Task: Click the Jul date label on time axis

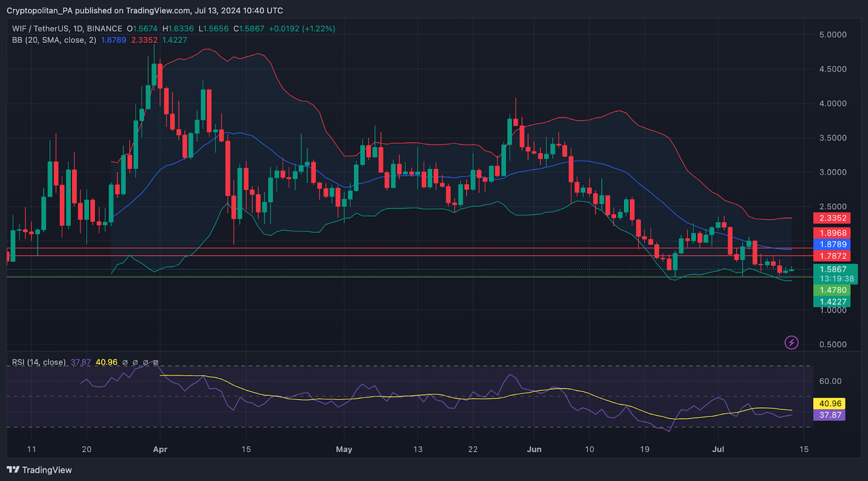Action: (x=718, y=450)
